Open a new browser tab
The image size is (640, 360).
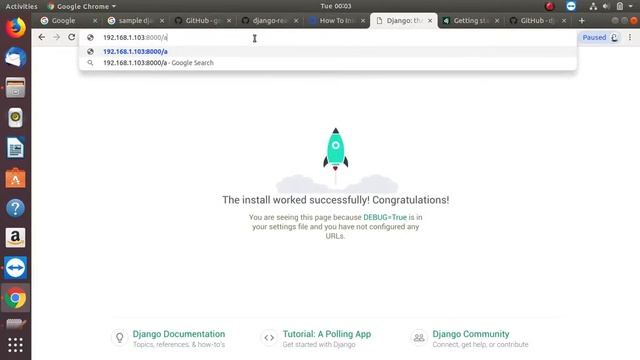(x=582, y=20)
